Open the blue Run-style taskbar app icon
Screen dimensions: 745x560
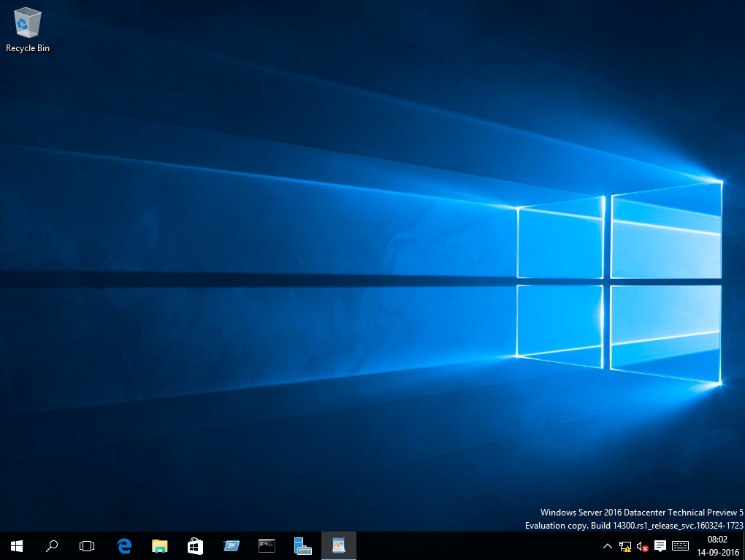click(x=232, y=546)
